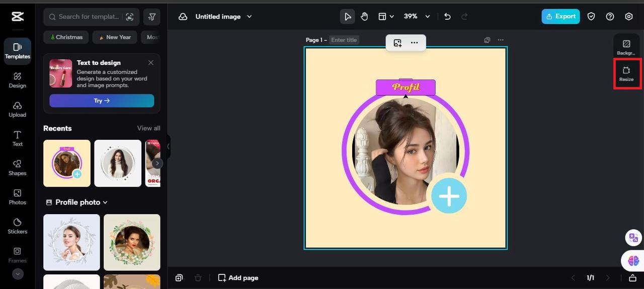Click the cloud save status icon

[183, 17]
